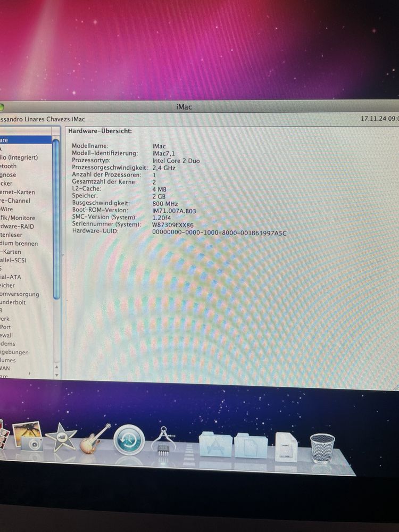Open the Applications folder stack in Dock

click(x=215, y=444)
